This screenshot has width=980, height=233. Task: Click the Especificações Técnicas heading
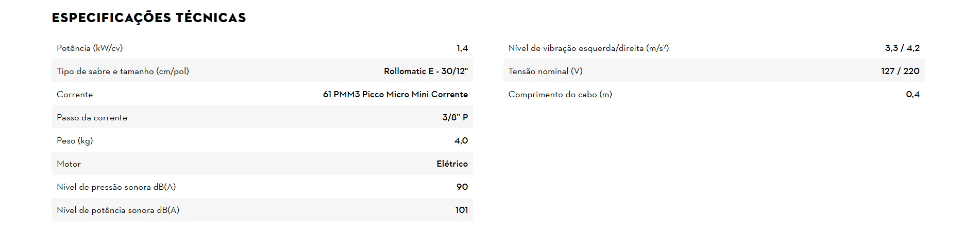click(x=149, y=18)
